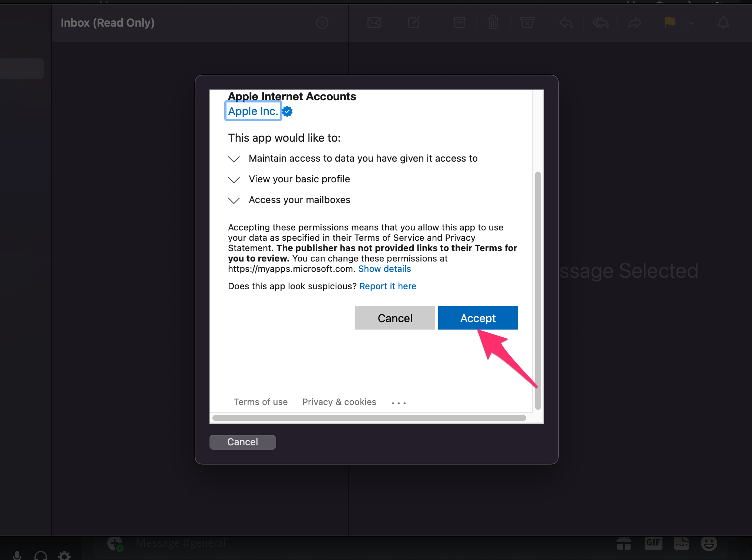Open the Privacy & cookies link
The width and height of the screenshot is (752, 560).
coord(339,402)
